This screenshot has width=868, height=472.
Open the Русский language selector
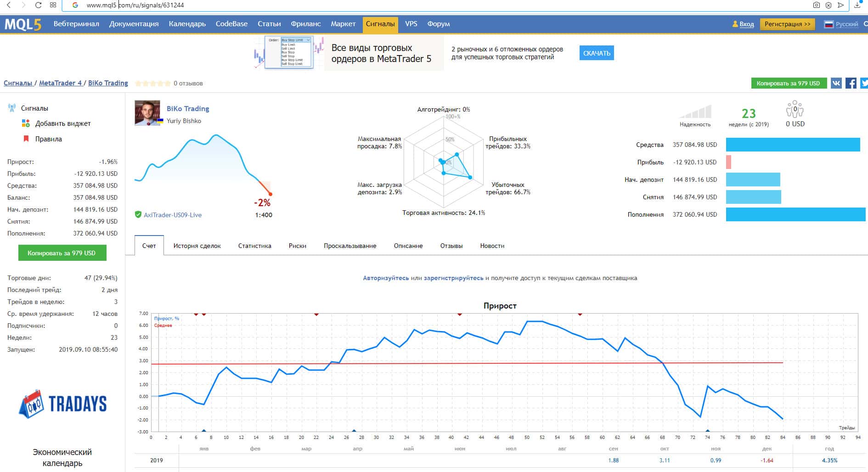pos(841,24)
